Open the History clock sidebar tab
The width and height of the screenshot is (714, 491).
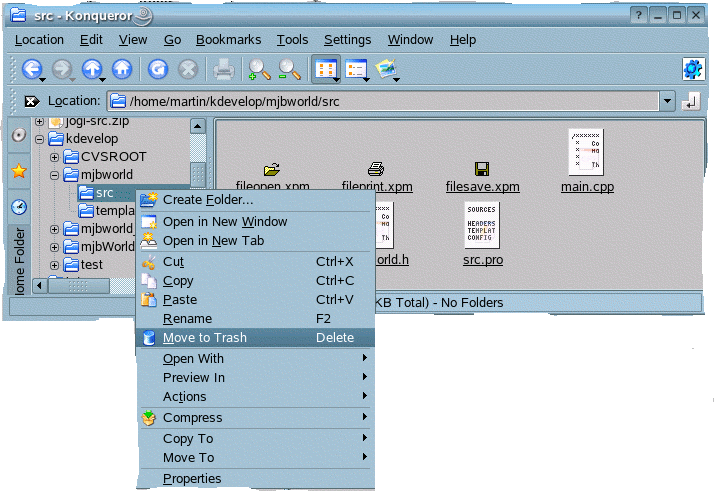[x=18, y=207]
